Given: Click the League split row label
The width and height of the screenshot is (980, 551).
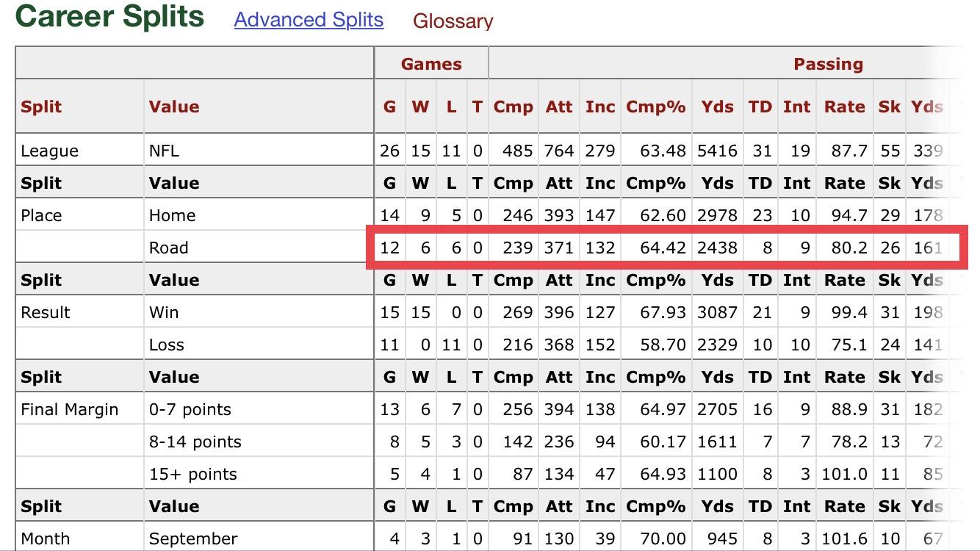Looking at the screenshot, I should coord(49,151).
